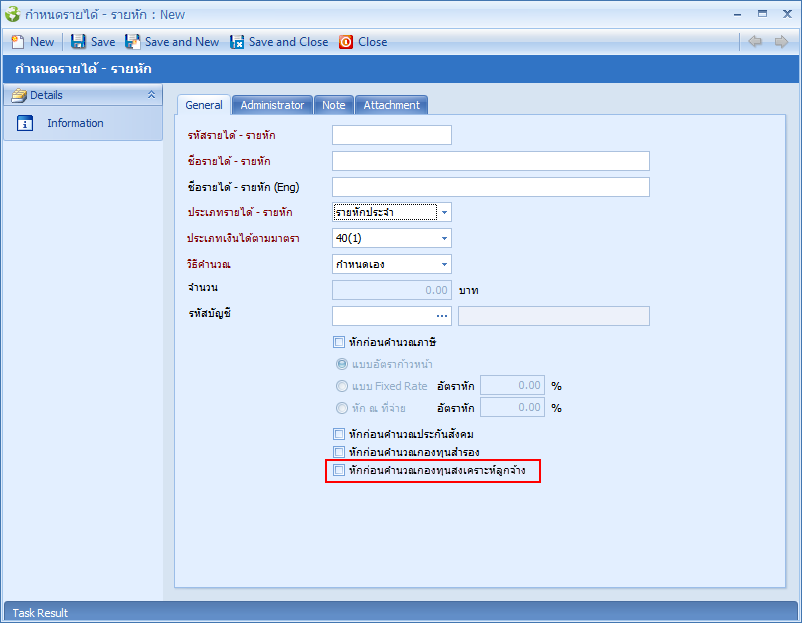Open the วิธีคำนวณ dropdown list
This screenshot has height=623, width=802.
[444, 264]
